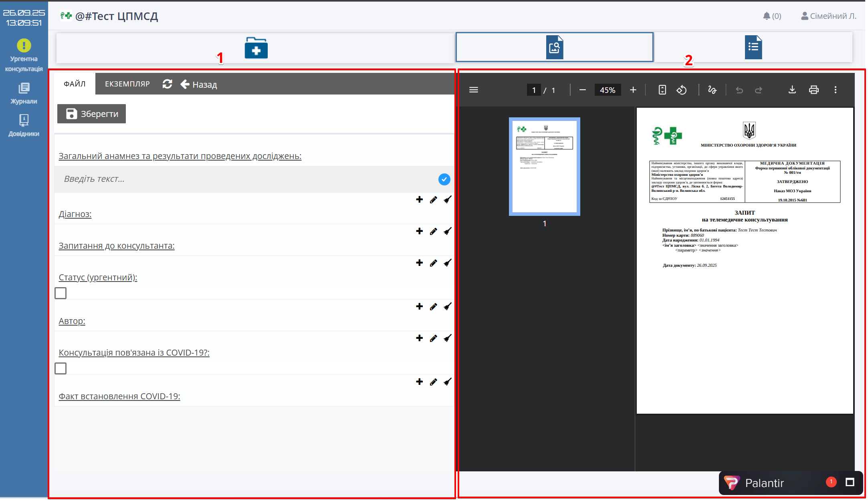This screenshot has height=501, width=868.
Task: Toggle the PDF sidebar hamburger menu
Action: coord(474,90)
